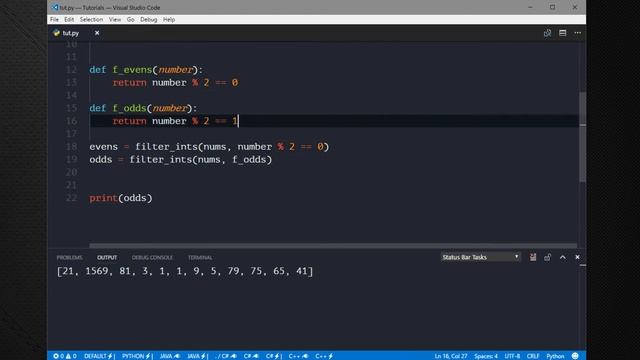
Task: Minimize the Visual Studio Code window
Action: [530, 7]
